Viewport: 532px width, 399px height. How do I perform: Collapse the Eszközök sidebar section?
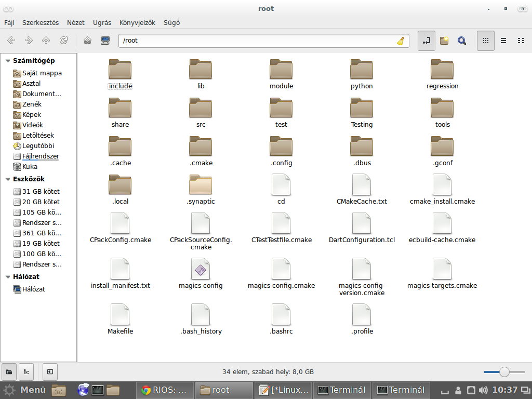[x=7, y=179]
